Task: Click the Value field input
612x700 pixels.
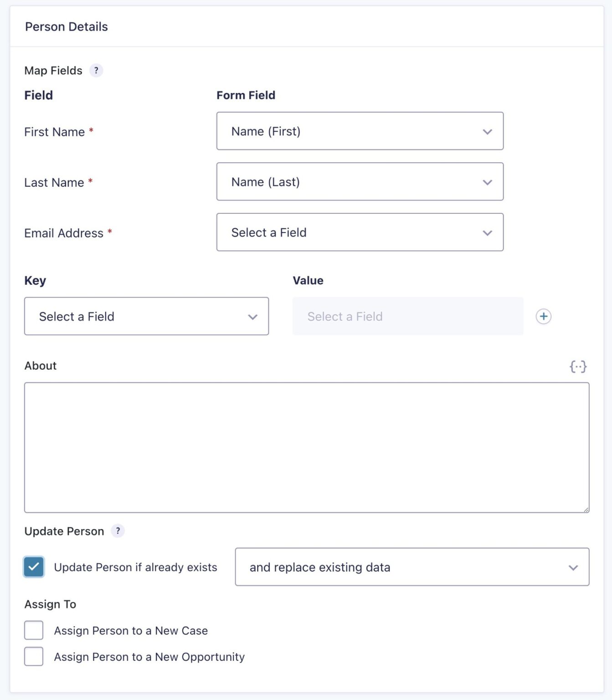Action: coord(407,316)
